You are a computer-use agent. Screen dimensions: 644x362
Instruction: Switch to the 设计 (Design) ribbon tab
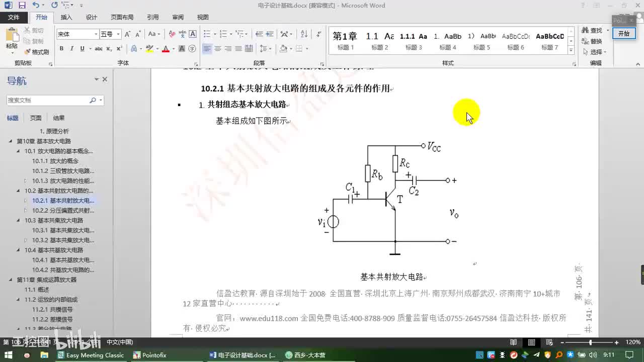[92, 17]
